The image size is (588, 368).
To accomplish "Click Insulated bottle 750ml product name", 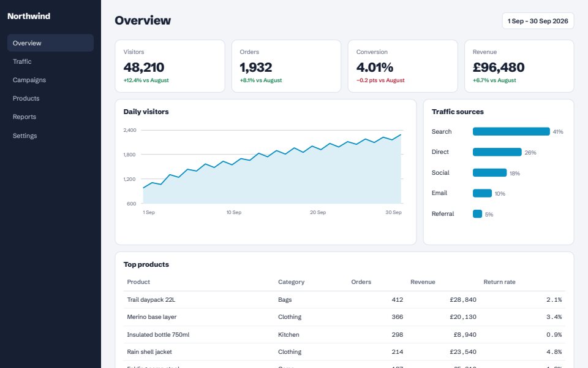I will tap(158, 335).
